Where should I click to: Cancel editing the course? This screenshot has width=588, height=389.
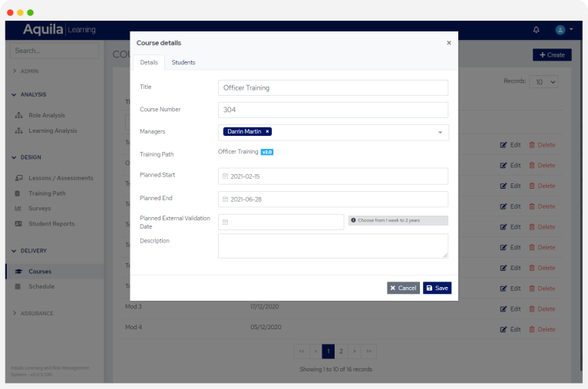click(403, 288)
